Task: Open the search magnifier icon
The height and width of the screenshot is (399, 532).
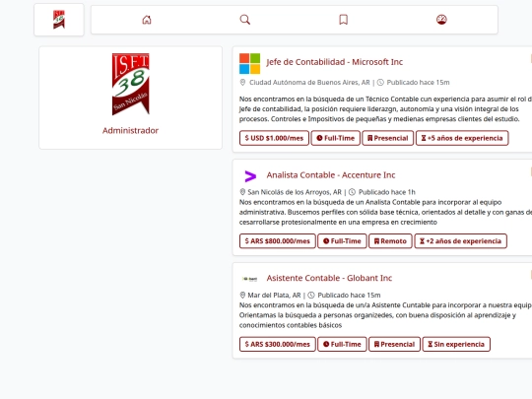Action: click(245, 20)
